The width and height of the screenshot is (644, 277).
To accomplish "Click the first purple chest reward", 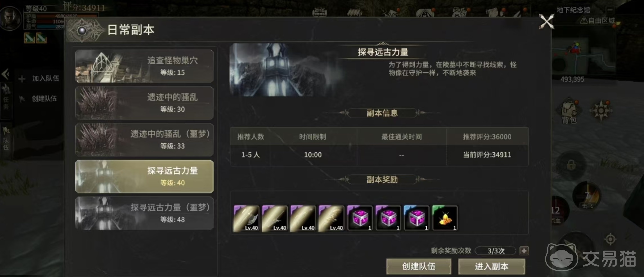I will click(360, 218).
